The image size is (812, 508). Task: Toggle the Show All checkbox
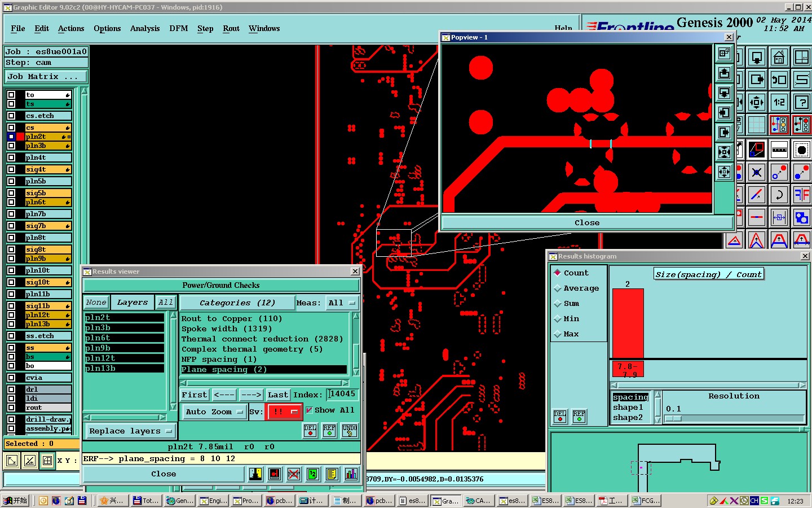tap(309, 410)
